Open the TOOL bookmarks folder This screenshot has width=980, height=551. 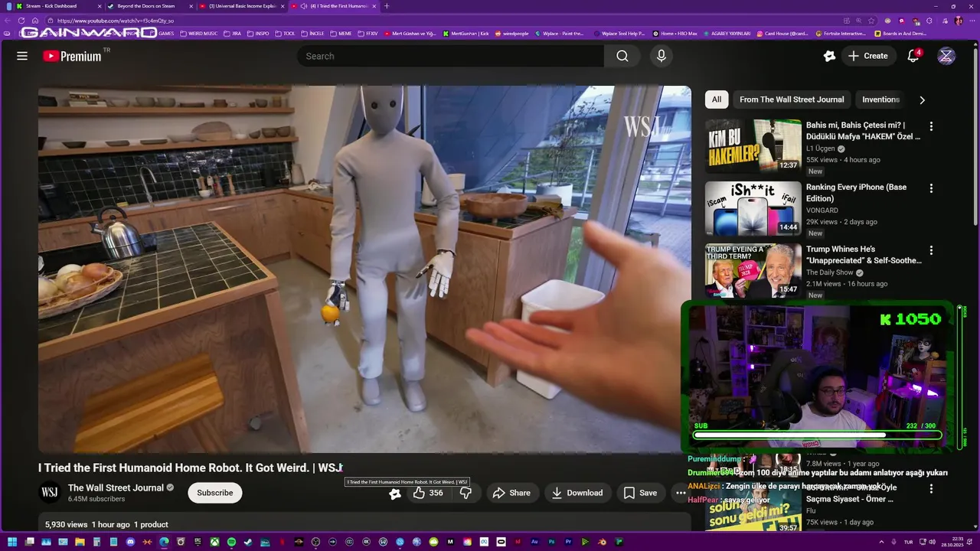click(285, 34)
